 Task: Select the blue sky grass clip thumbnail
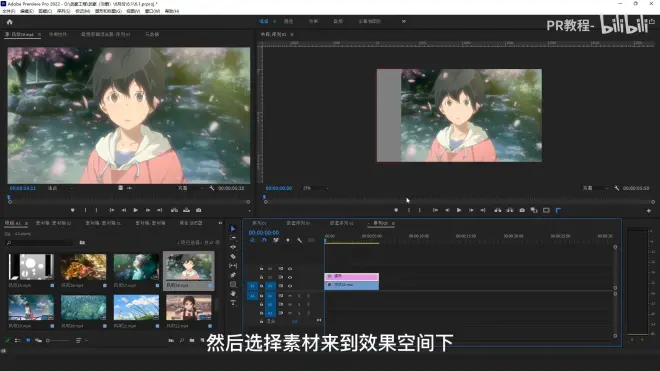coord(136,307)
